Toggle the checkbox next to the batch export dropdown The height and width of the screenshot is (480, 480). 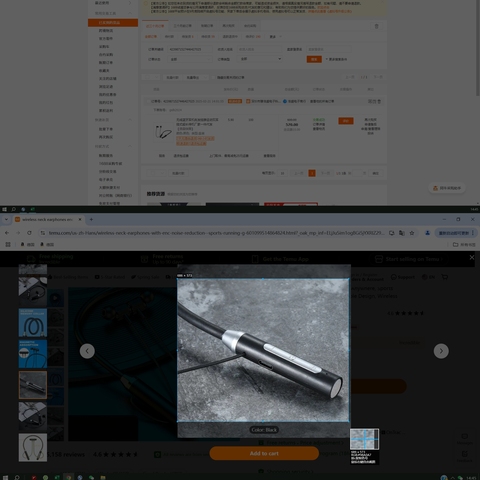coord(214,77)
